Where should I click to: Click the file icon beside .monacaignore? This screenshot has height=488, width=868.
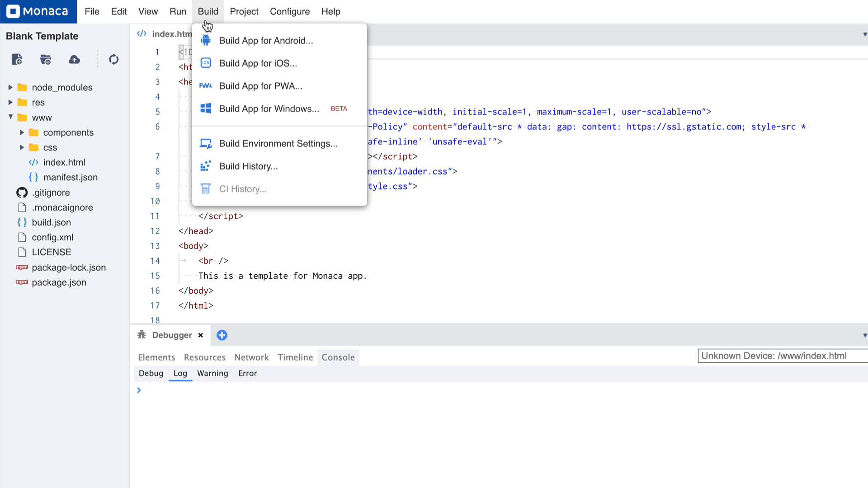coord(22,207)
